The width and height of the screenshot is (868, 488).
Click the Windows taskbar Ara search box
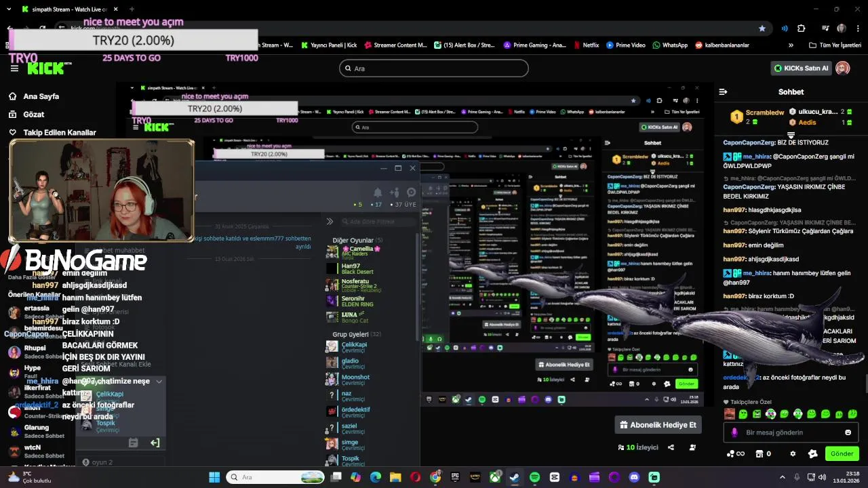275,477
